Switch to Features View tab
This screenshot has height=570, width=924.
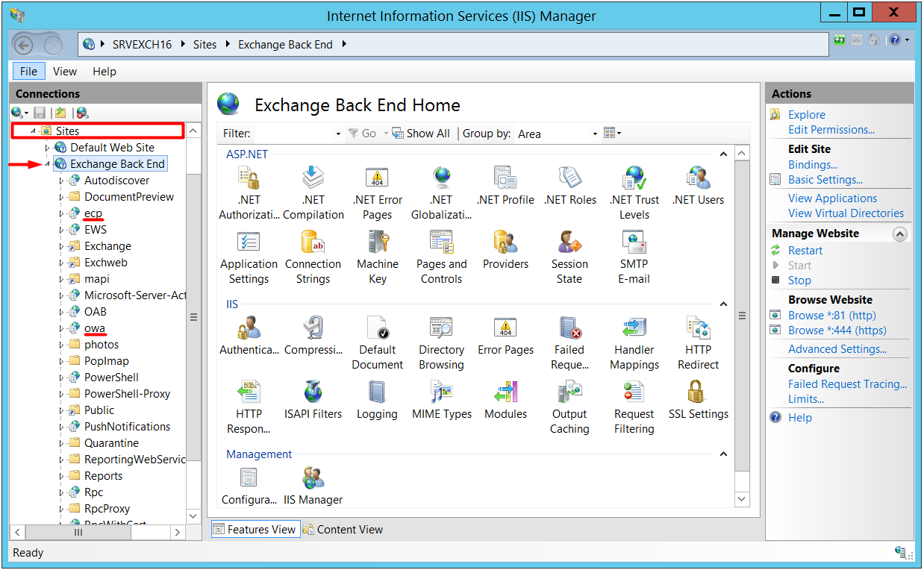255,530
